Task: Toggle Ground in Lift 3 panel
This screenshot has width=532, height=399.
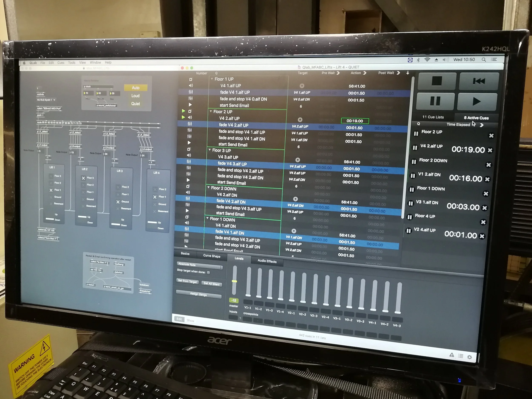Action: click(x=118, y=202)
